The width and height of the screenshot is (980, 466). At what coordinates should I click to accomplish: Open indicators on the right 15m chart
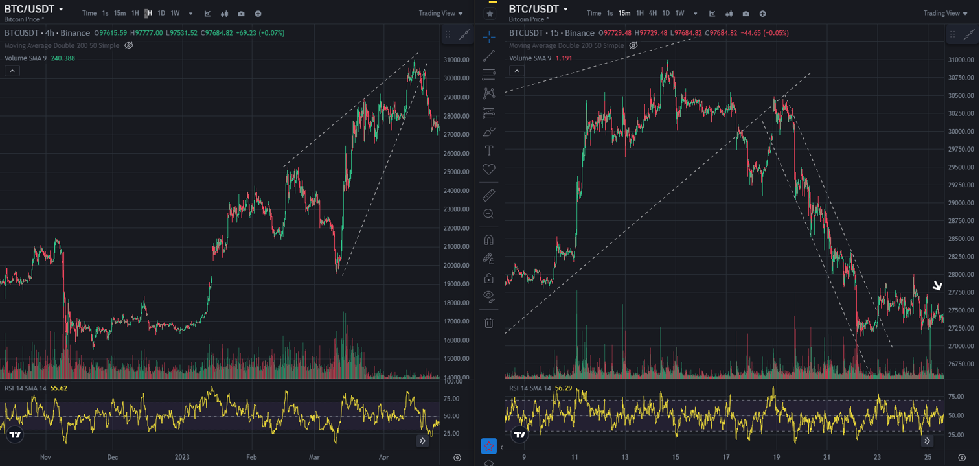[712, 13]
